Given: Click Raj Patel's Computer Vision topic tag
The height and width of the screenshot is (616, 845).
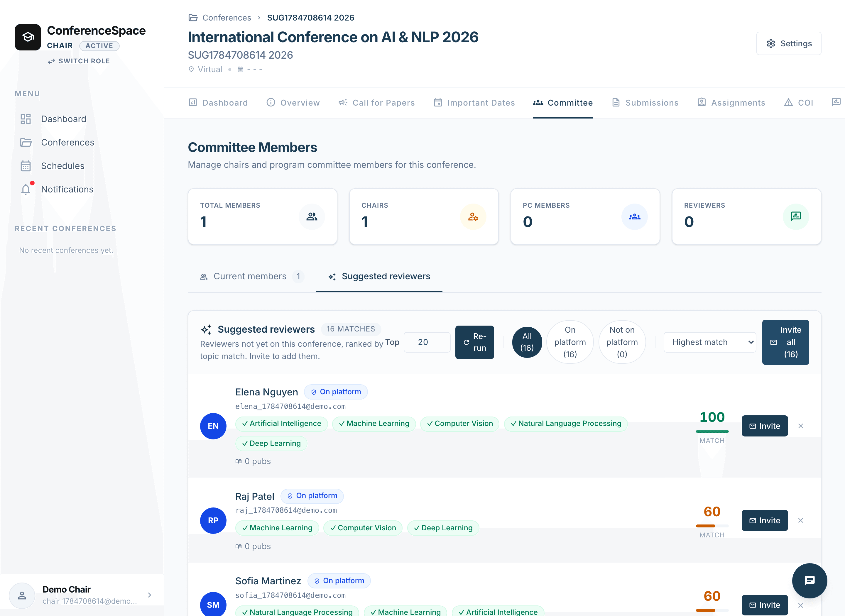Looking at the screenshot, I should (x=363, y=528).
